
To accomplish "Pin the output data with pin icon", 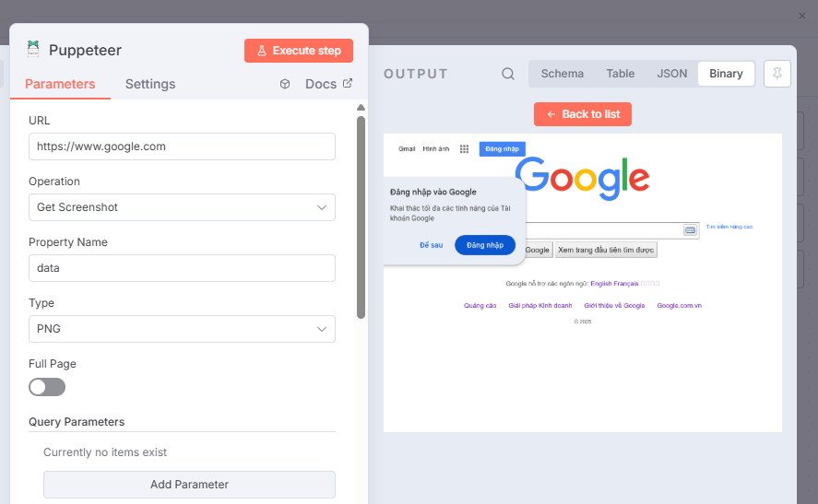I will tap(777, 74).
